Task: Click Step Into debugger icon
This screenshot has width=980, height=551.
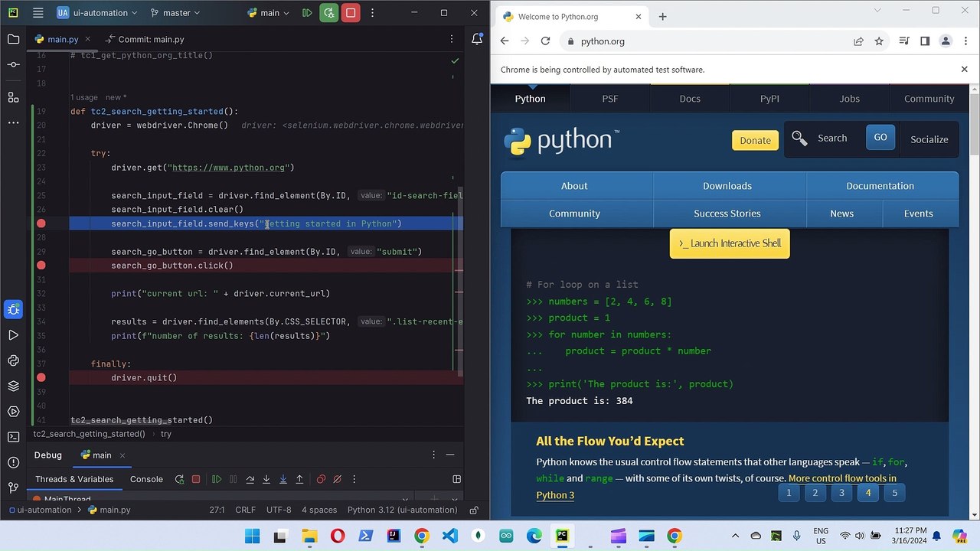Action: (x=266, y=479)
